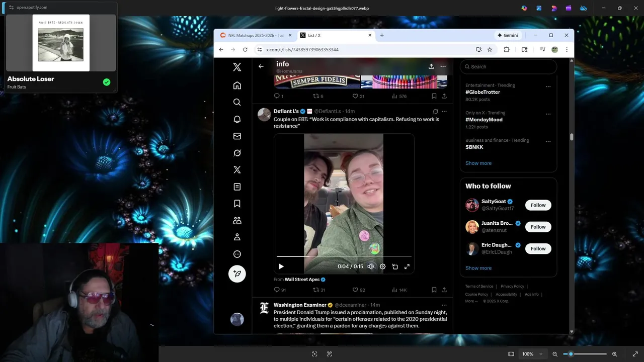
Task: Seek on the video progress bar
Action: pyautogui.click(x=344, y=256)
